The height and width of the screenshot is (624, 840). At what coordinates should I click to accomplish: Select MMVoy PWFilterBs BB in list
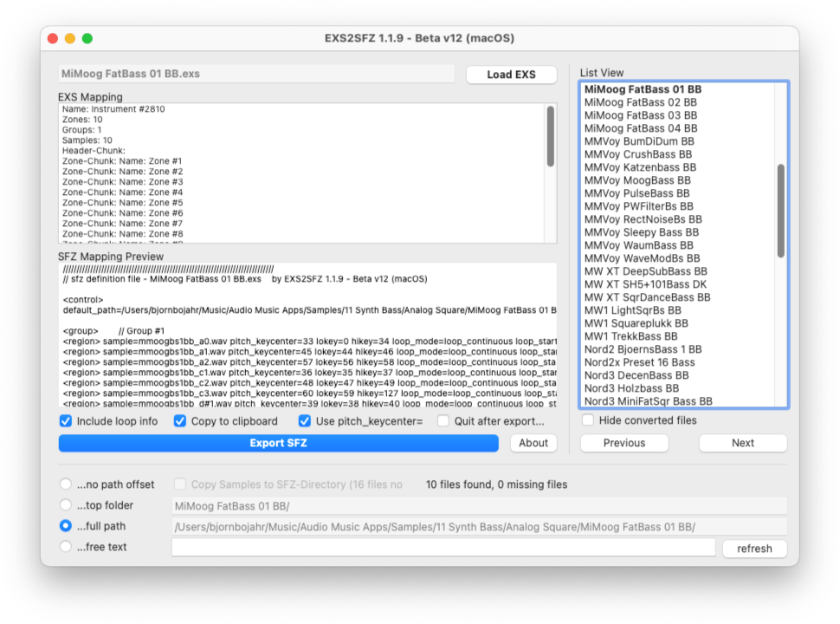coord(638,206)
